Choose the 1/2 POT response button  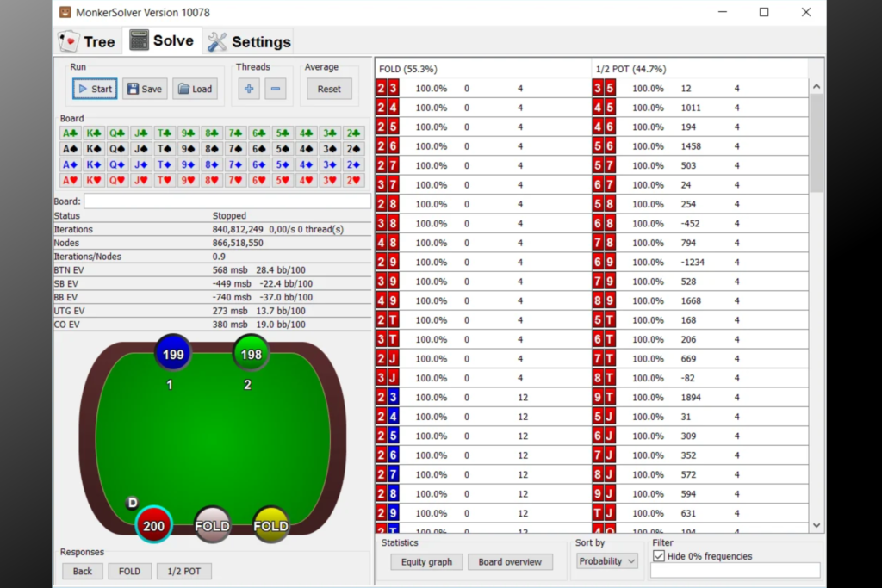coord(184,571)
